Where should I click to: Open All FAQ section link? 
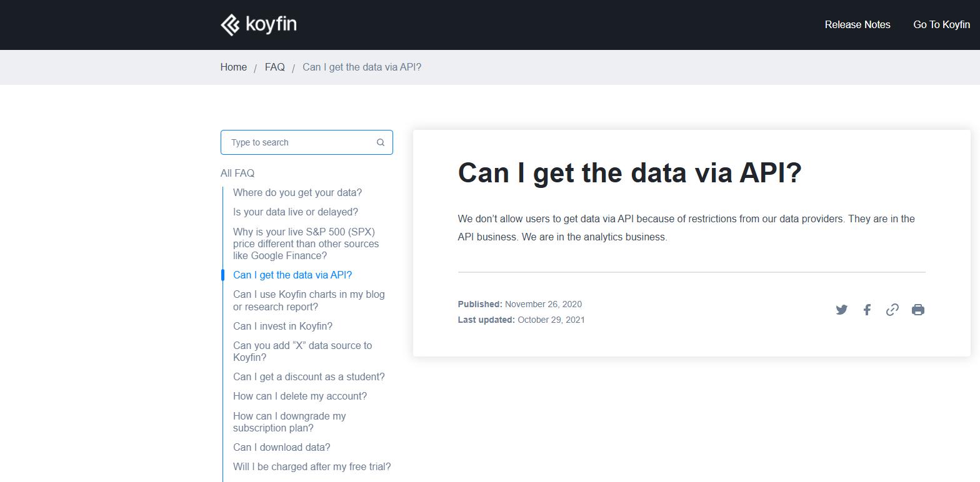click(x=237, y=173)
